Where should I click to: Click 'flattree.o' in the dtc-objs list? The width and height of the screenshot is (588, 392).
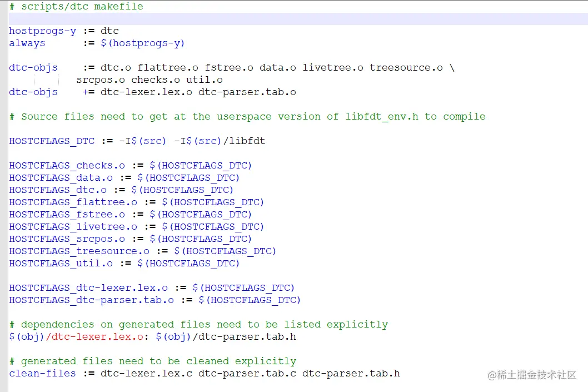pos(168,67)
